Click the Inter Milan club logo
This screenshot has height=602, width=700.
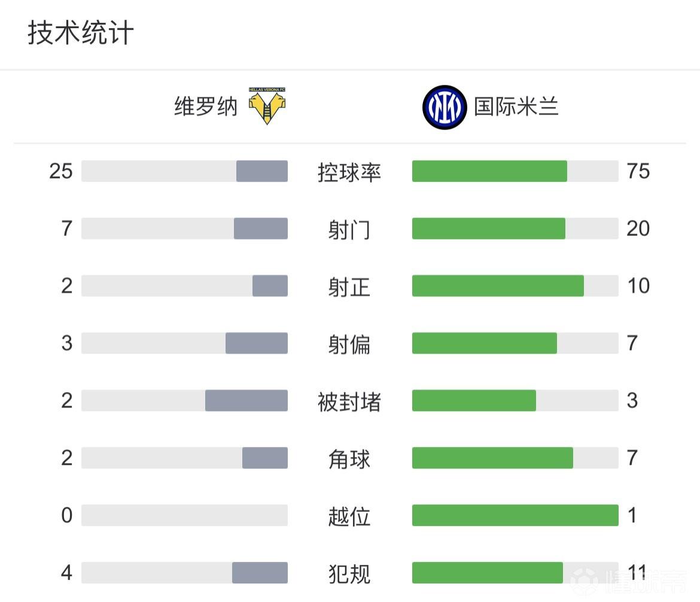click(444, 108)
